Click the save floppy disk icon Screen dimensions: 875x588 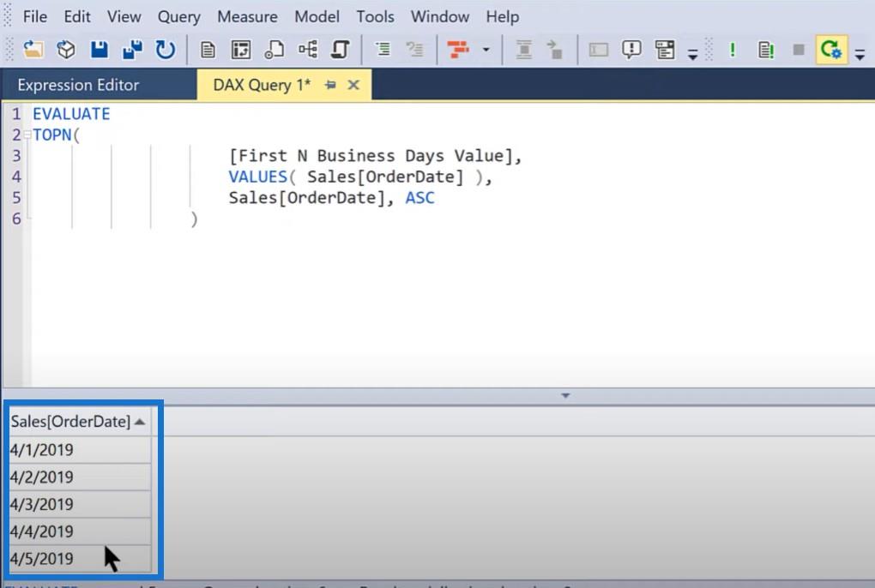click(100, 50)
